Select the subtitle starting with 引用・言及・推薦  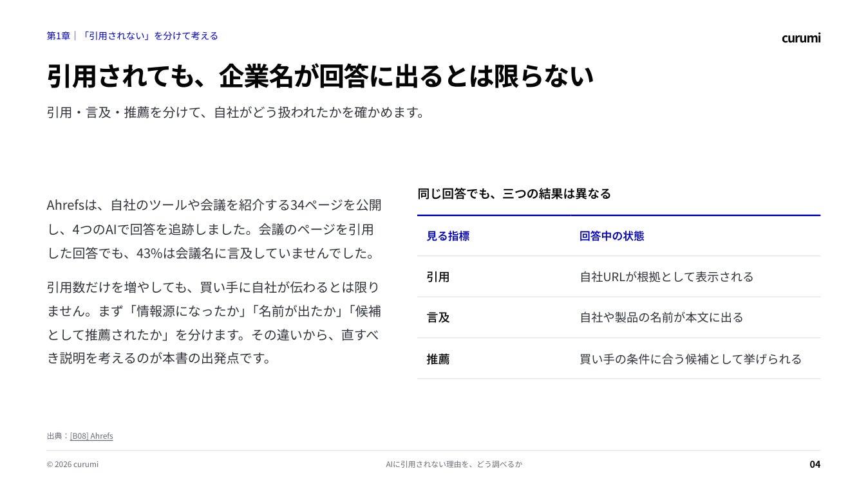237,112
